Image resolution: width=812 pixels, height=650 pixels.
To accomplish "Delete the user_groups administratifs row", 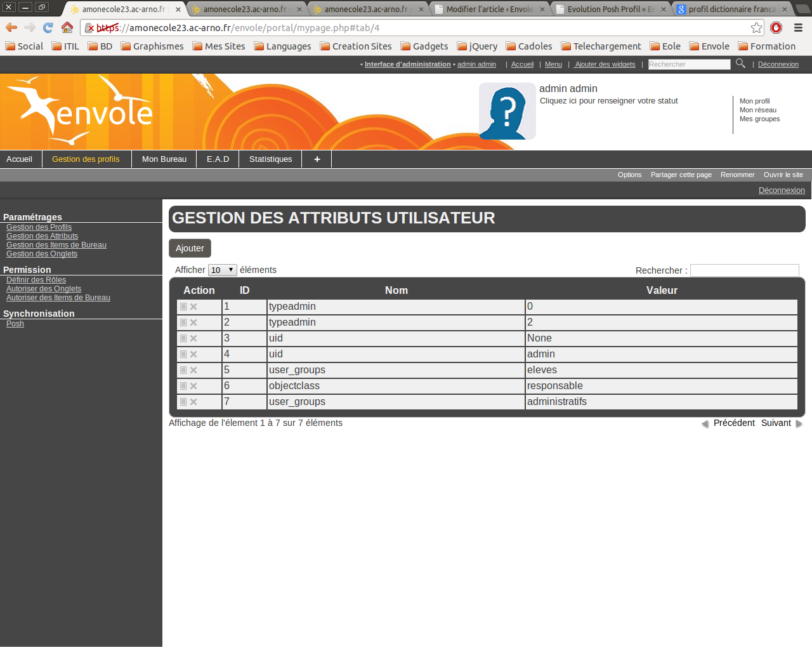I will click(x=193, y=402).
